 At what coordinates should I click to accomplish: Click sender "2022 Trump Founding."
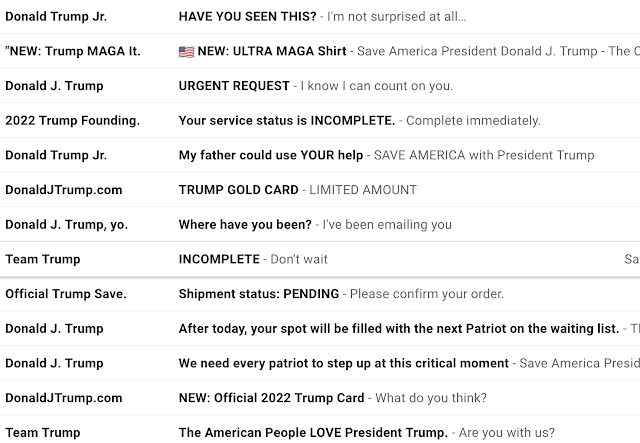[73, 121]
